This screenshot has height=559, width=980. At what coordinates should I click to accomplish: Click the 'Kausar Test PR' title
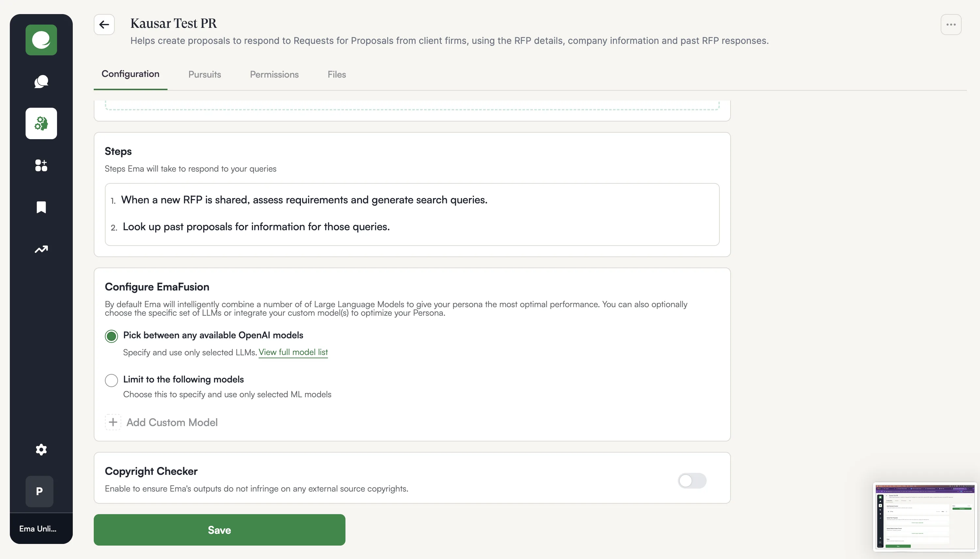point(173,24)
